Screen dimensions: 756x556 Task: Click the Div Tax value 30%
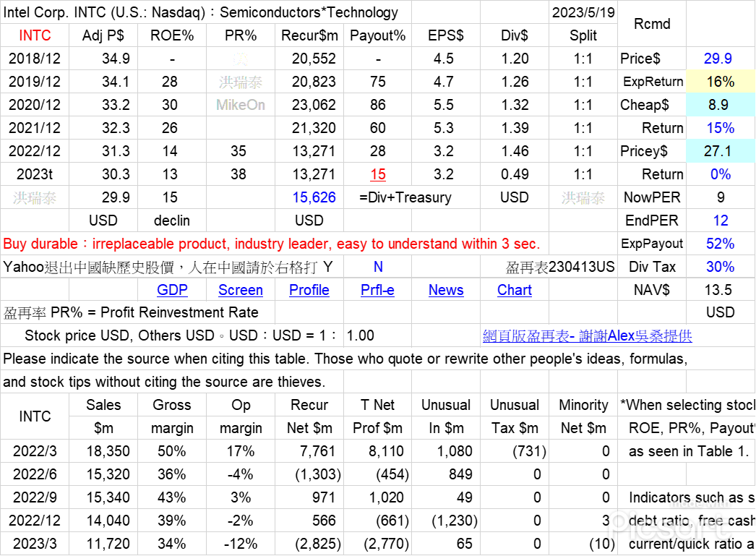721,267
